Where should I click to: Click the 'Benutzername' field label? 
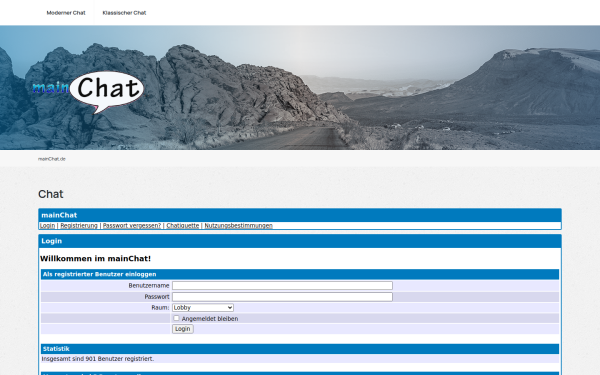tap(149, 285)
